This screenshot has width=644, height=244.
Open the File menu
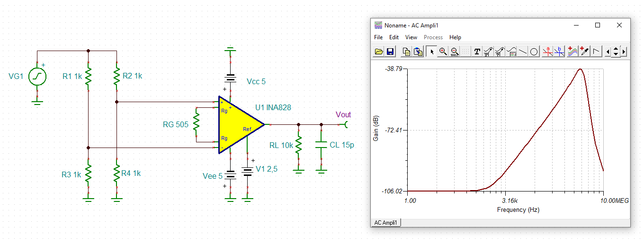tap(378, 37)
